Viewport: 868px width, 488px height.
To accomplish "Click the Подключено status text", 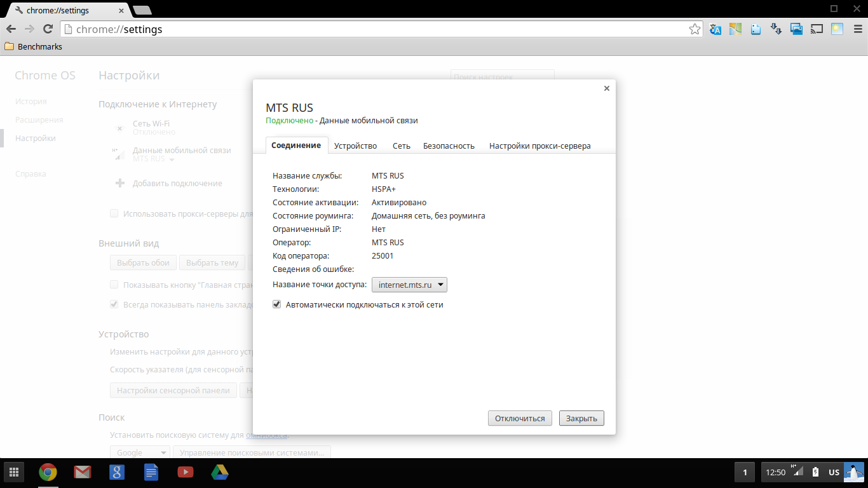I will tap(290, 120).
